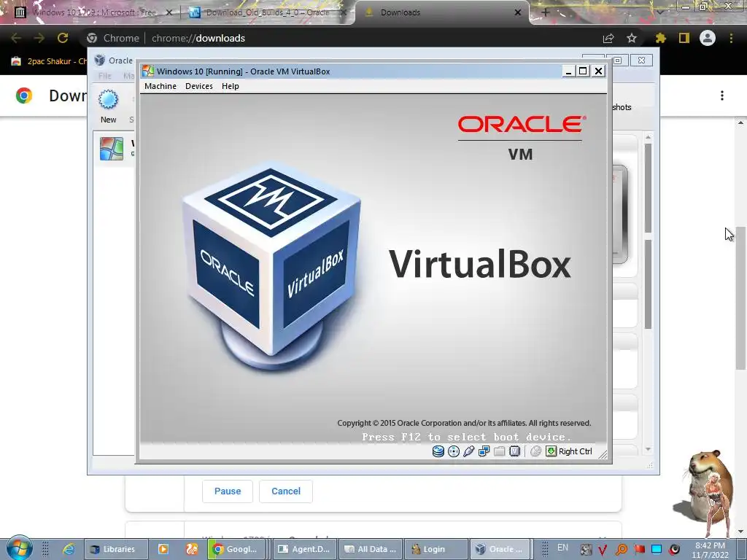Click the EN language indicator
The width and height of the screenshot is (747, 560).
click(562, 548)
